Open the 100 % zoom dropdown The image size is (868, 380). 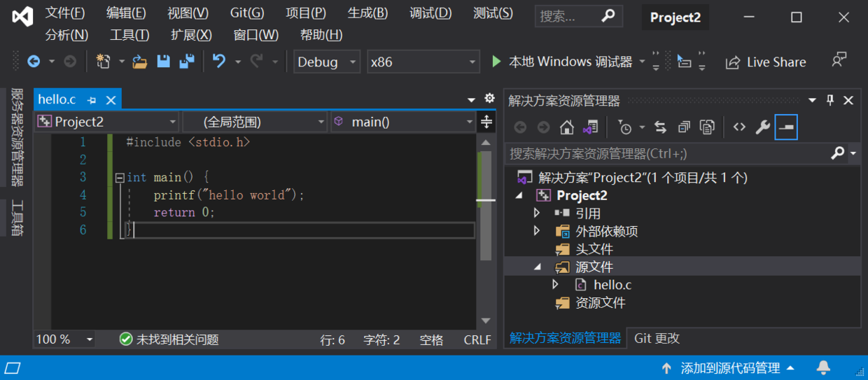point(64,339)
